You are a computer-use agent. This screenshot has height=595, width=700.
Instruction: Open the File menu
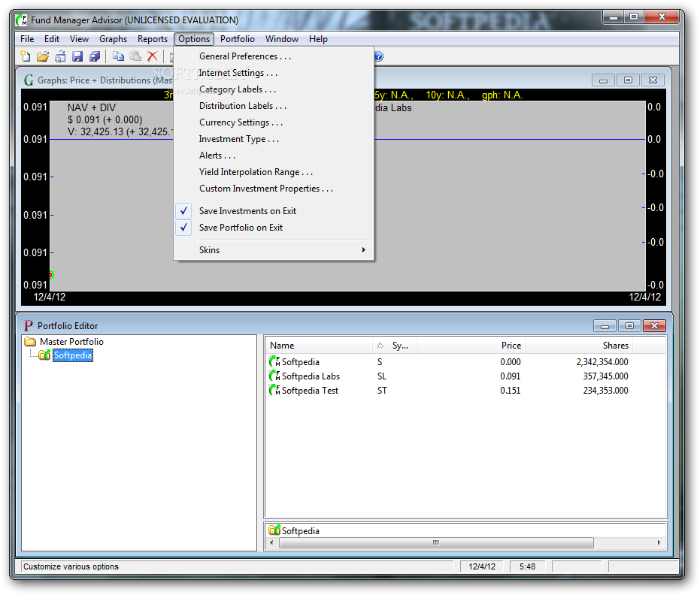coord(27,39)
